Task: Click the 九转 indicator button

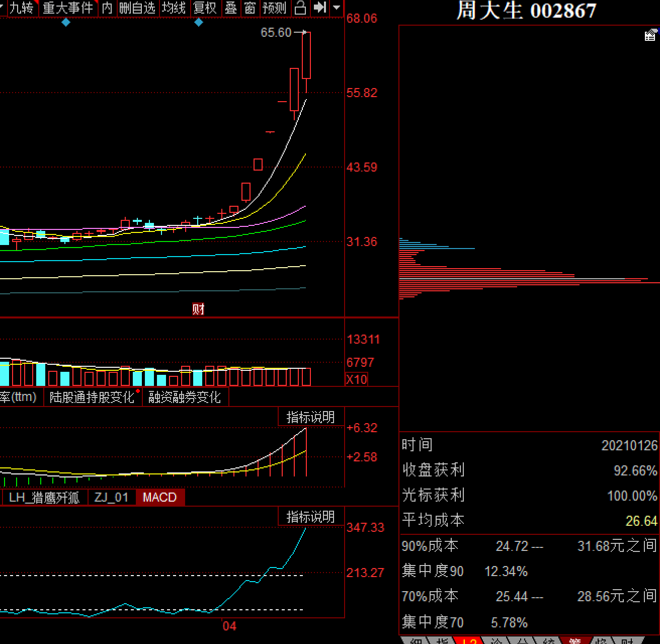Action: click(22, 8)
